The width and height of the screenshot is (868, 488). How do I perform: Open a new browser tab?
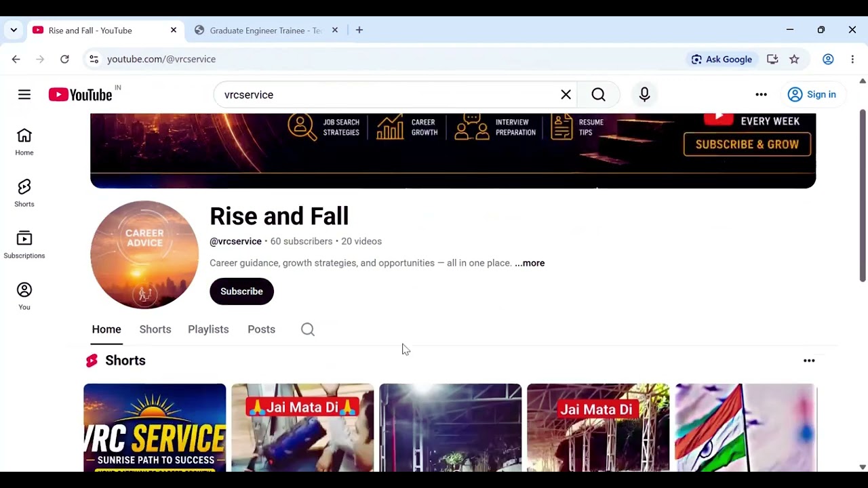359,30
